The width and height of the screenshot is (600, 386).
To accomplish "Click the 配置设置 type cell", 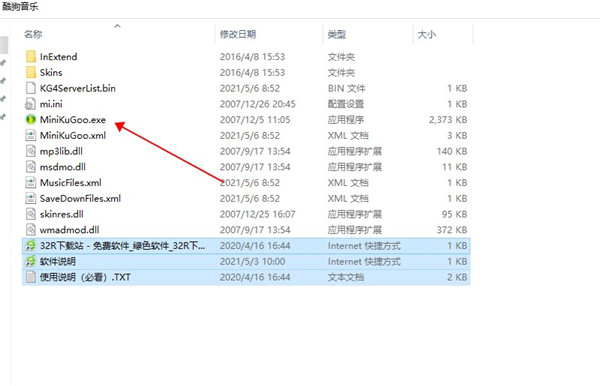I will 346,104.
